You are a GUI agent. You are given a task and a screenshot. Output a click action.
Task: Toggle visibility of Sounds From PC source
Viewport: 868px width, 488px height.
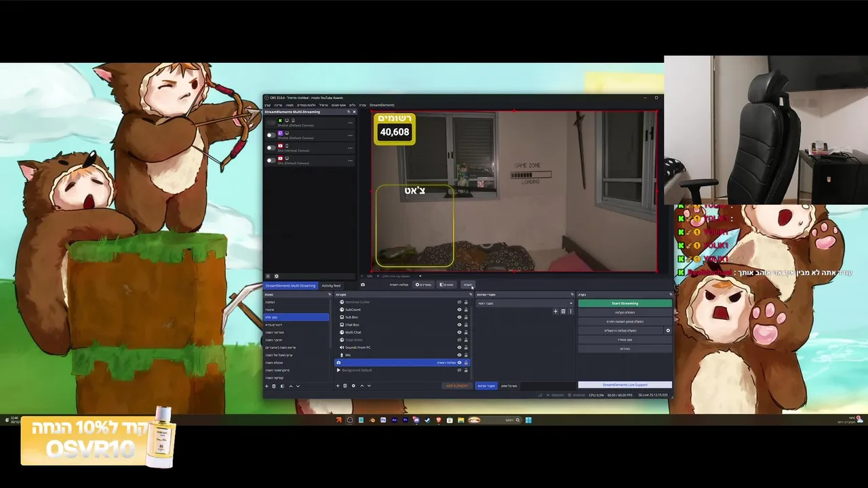pyautogui.click(x=459, y=348)
